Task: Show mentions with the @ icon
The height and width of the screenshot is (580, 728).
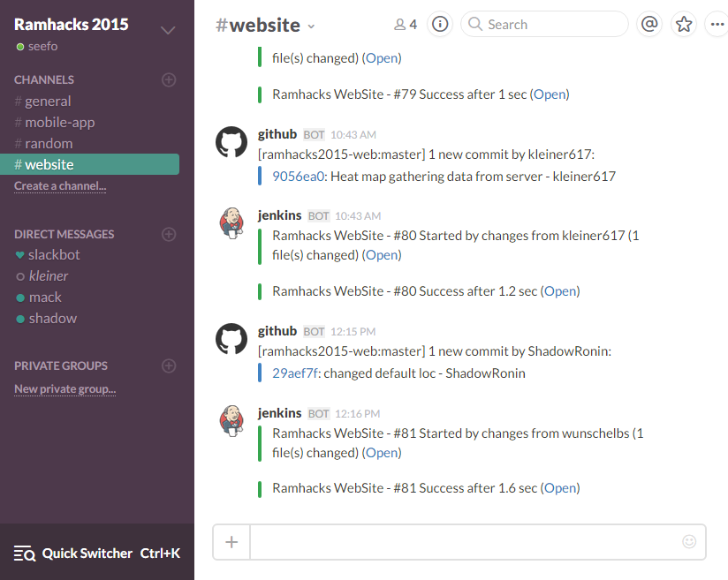Action: point(649,24)
